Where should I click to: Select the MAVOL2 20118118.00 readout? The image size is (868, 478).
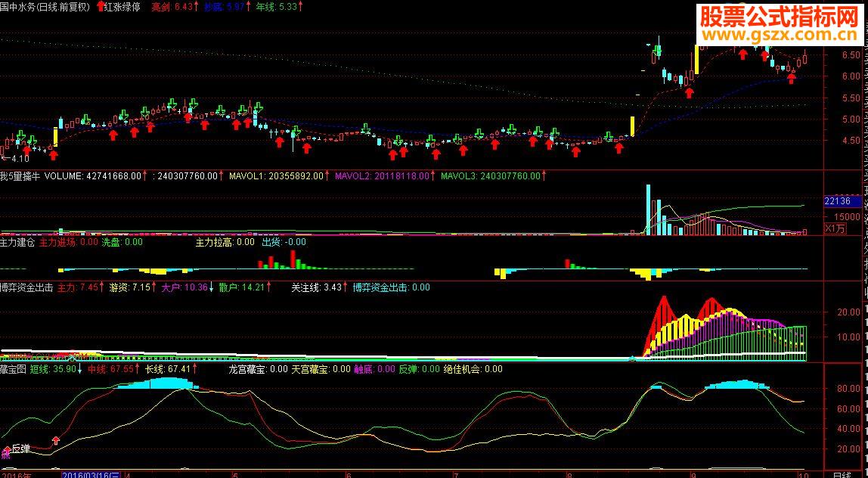(x=386, y=176)
